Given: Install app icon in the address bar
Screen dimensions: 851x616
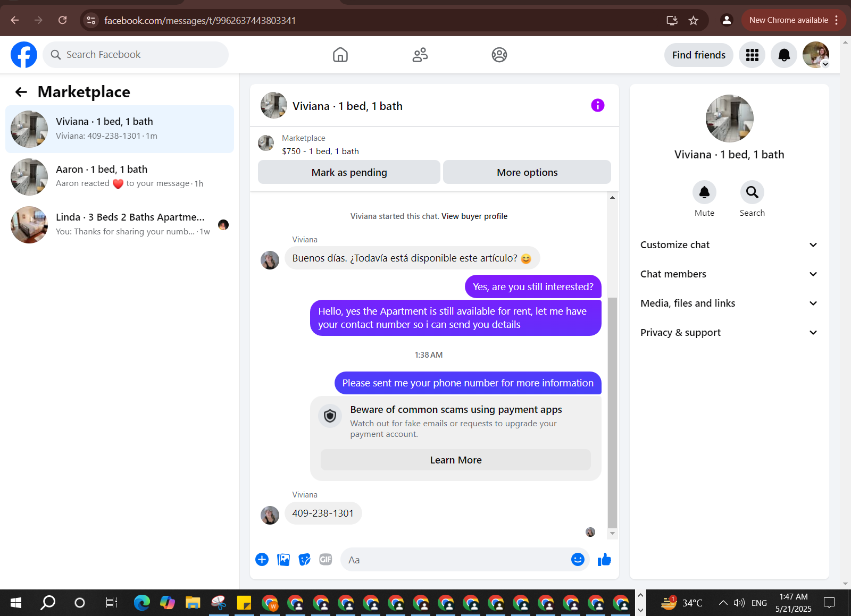Looking at the screenshot, I should click(672, 20).
